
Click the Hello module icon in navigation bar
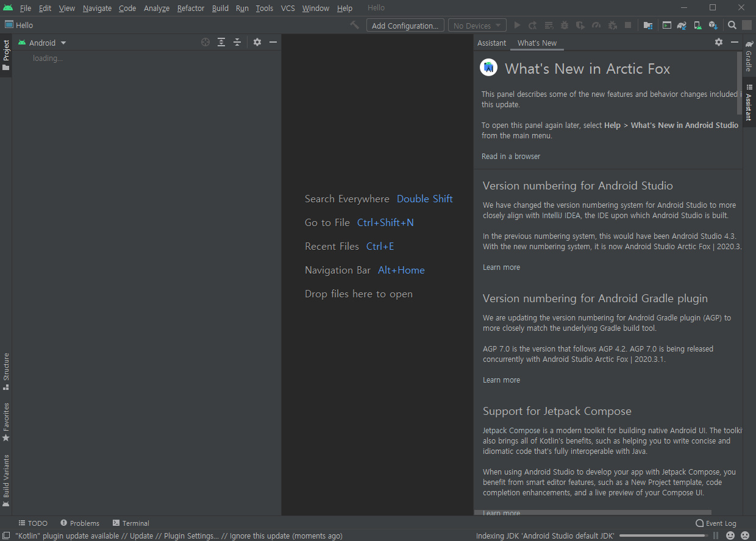(9, 25)
